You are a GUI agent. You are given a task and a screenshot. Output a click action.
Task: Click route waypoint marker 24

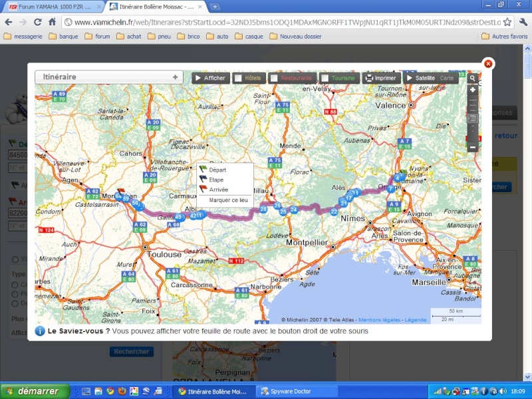[293, 209]
